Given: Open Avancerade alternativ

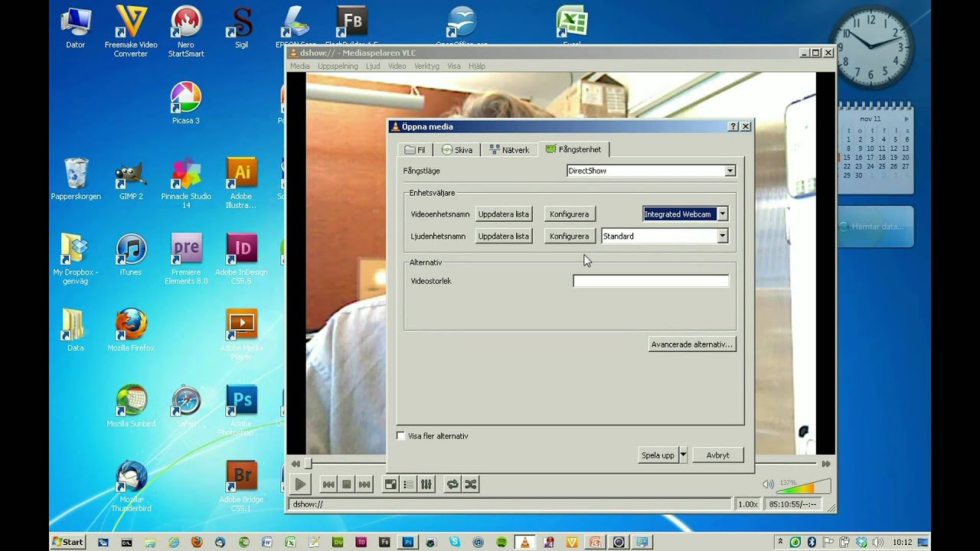Looking at the screenshot, I should pos(692,344).
